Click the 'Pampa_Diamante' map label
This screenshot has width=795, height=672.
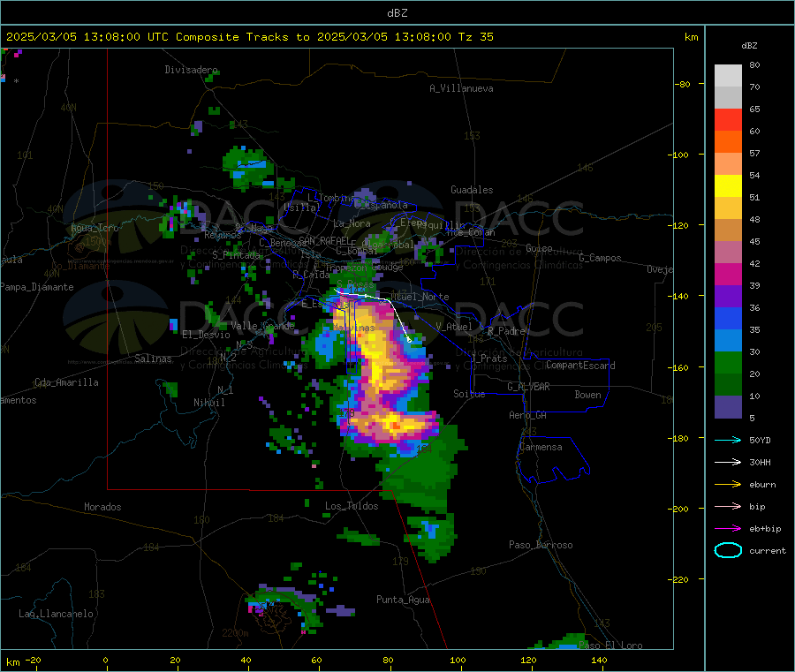pos(37,287)
